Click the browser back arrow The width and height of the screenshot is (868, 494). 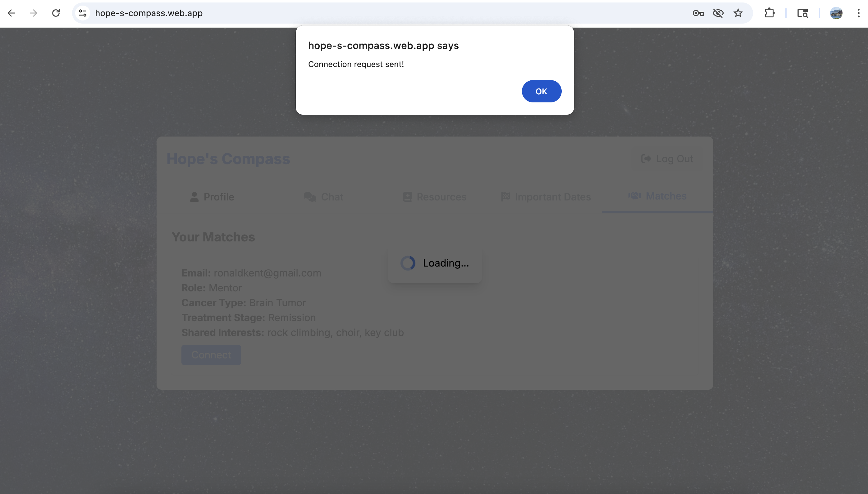click(11, 13)
